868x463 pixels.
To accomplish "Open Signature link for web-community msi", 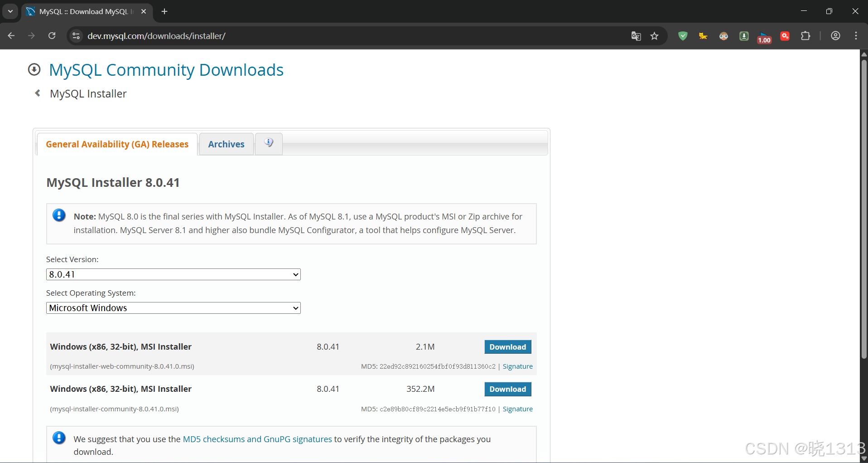I will [518, 366].
